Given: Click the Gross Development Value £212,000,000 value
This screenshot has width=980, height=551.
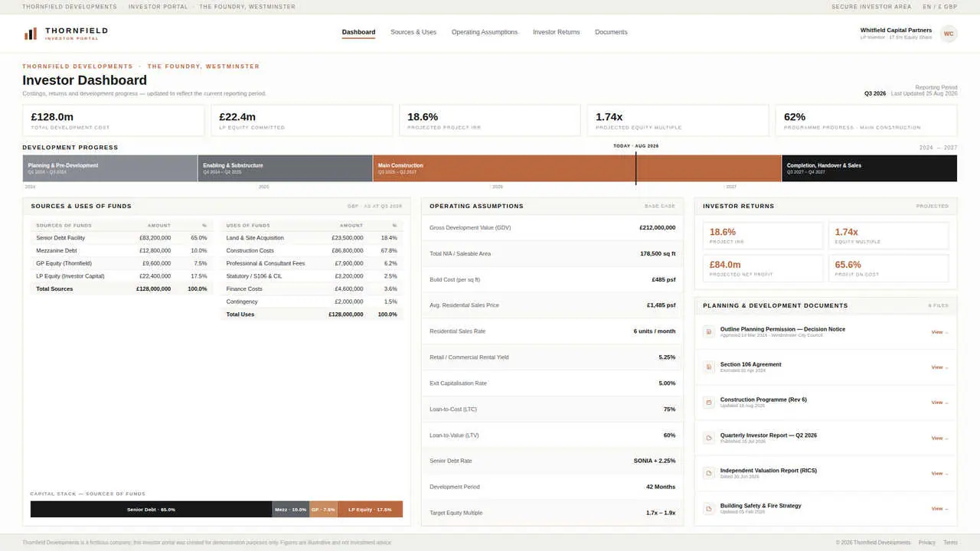Looking at the screenshot, I should coord(658,227).
